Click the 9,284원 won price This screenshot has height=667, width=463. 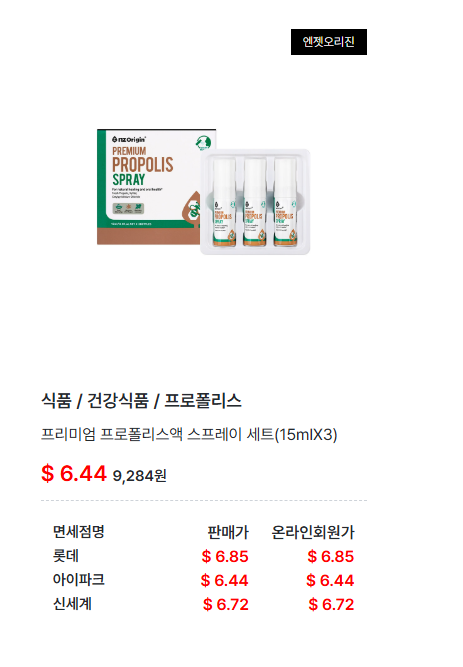point(140,476)
